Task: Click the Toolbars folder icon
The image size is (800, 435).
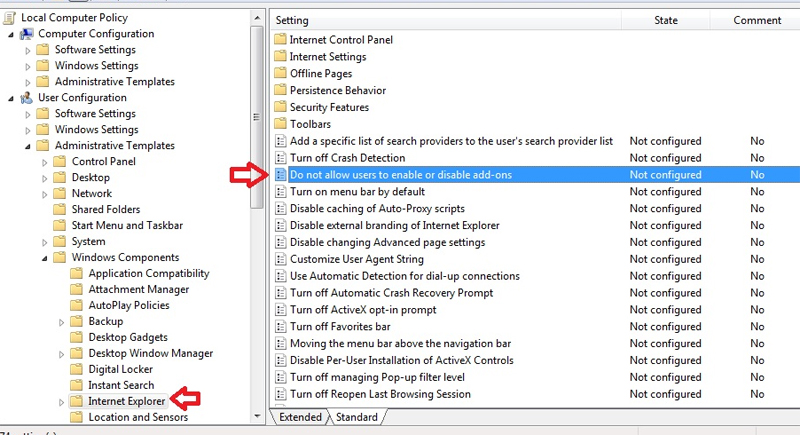Action: pyautogui.click(x=280, y=123)
